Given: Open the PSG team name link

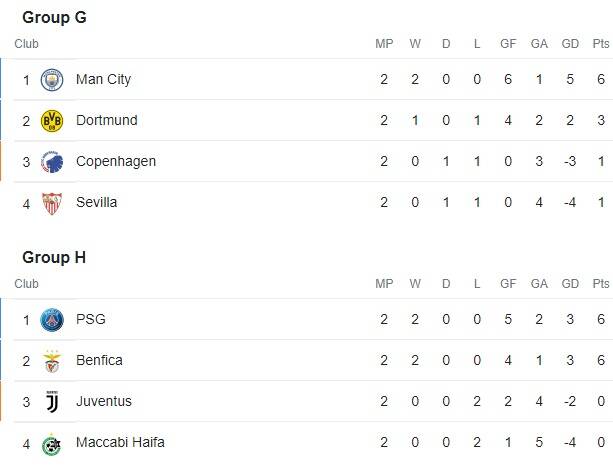Looking at the screenshot, I should 90,320.
